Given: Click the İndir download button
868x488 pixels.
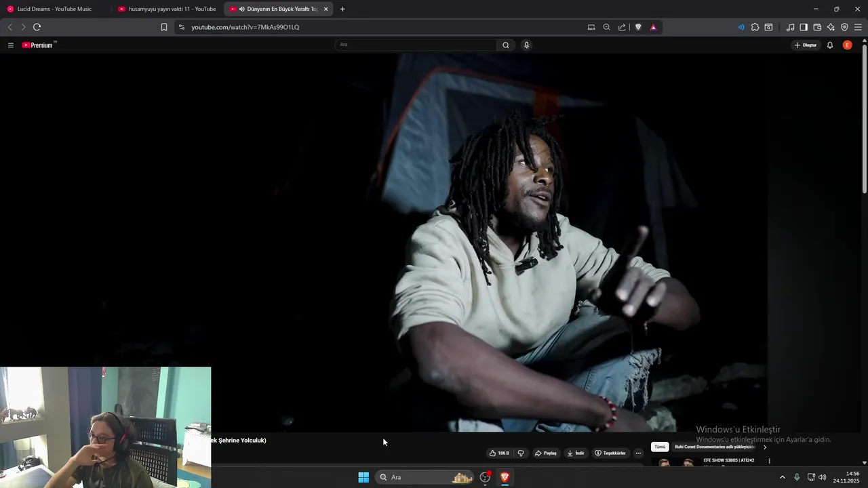Looking at the screenshot, I should coord(576,453).
